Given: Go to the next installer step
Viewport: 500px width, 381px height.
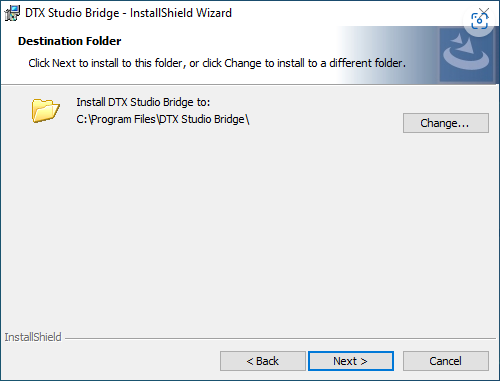Looking at the screenshot, I should click(x=351, y=361).
